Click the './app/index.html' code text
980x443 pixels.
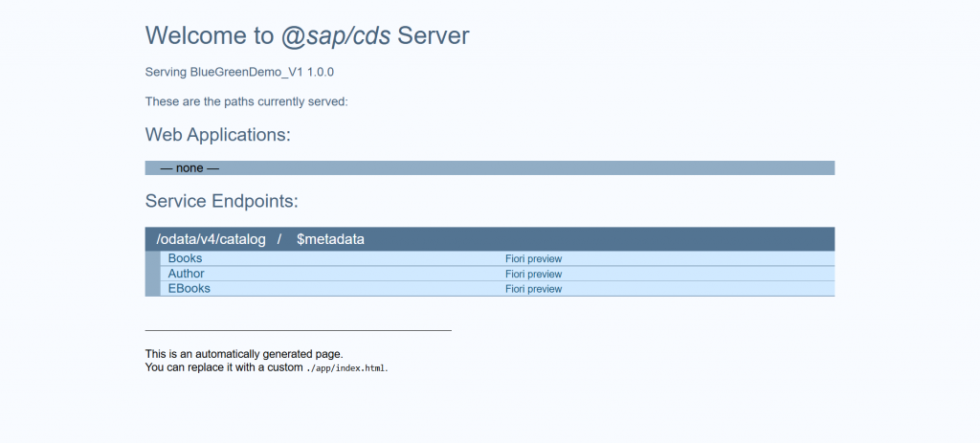(345, 368)
